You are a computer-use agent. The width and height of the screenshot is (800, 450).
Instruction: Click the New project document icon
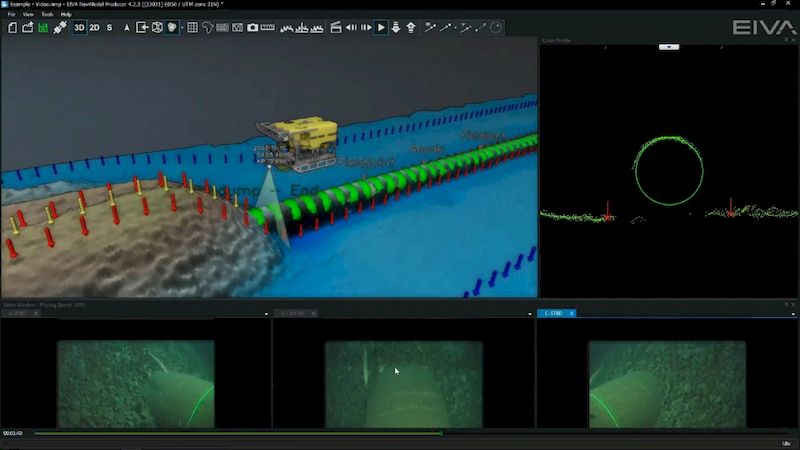click(x=13, y=28)
